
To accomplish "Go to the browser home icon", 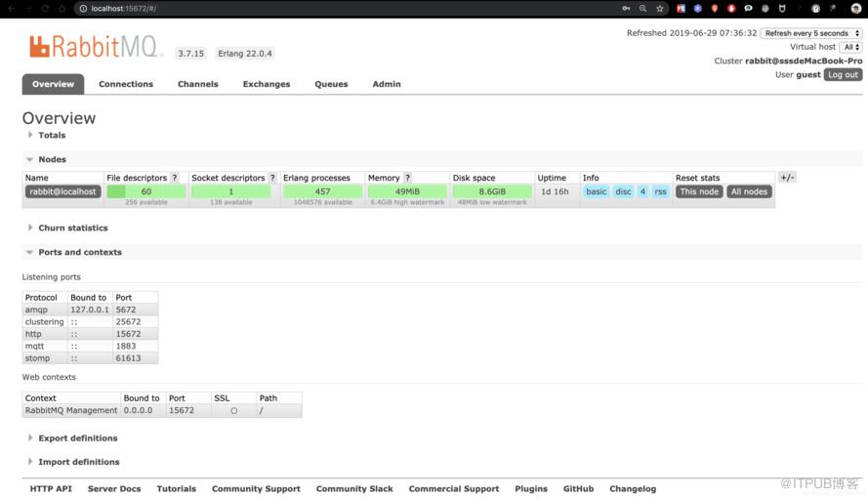I will (x=62, y=8).
